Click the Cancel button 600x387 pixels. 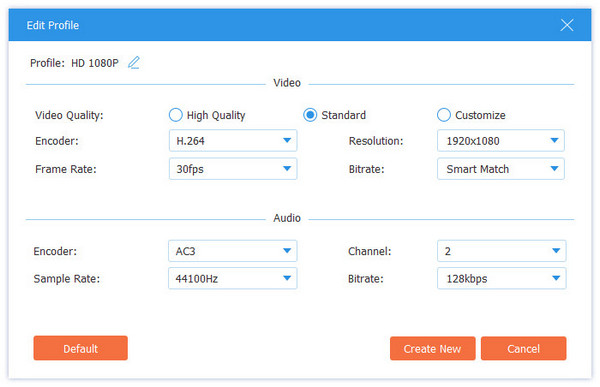tap(523, 349)
